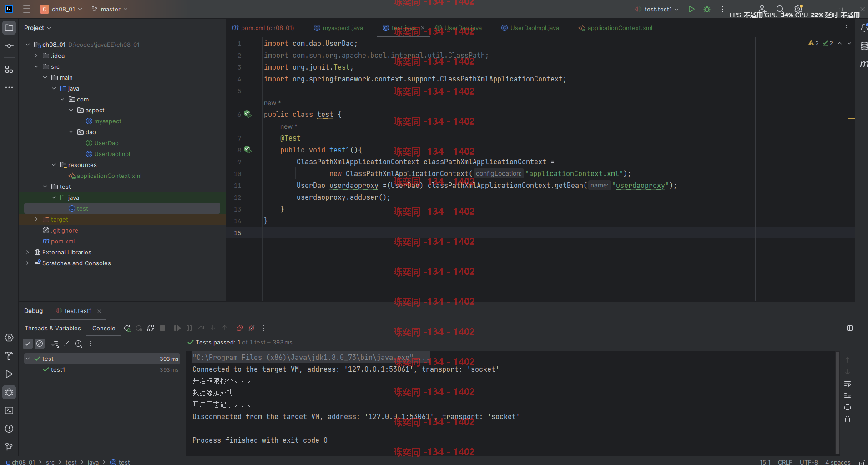Viewport: 868px width, 465px height.
Task: Open the Build hammer tool window
Action: tap(9, 356)
